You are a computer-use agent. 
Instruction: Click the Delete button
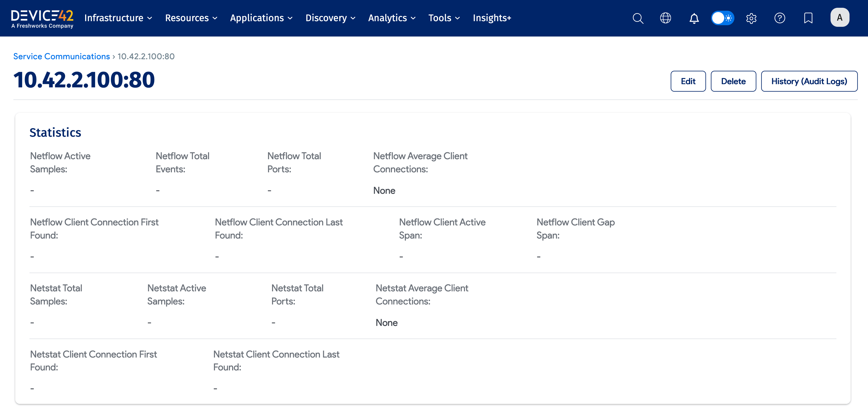coord(733,81)
